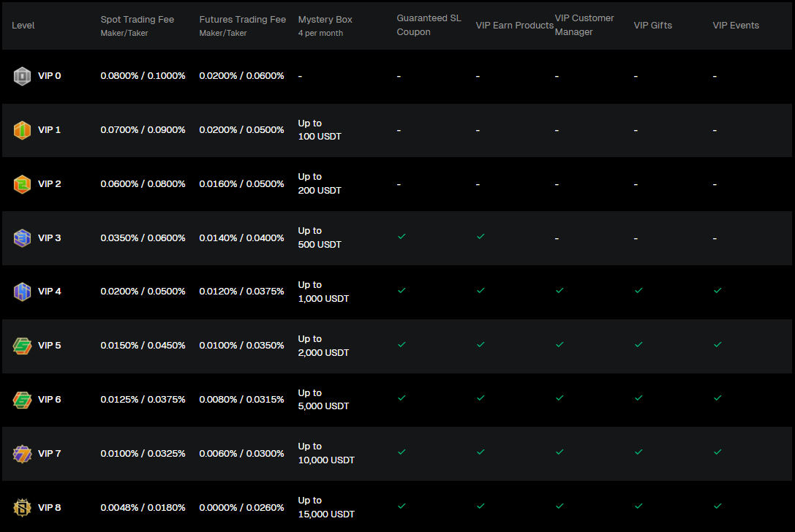
Task: Click the VIP 4 badge icon
Action: 22,292
